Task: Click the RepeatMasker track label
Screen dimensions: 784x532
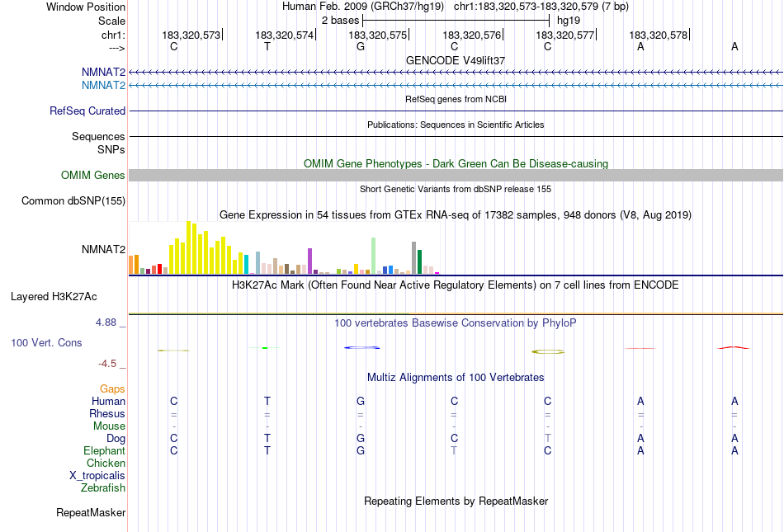Action: click(x=91, y=512)
